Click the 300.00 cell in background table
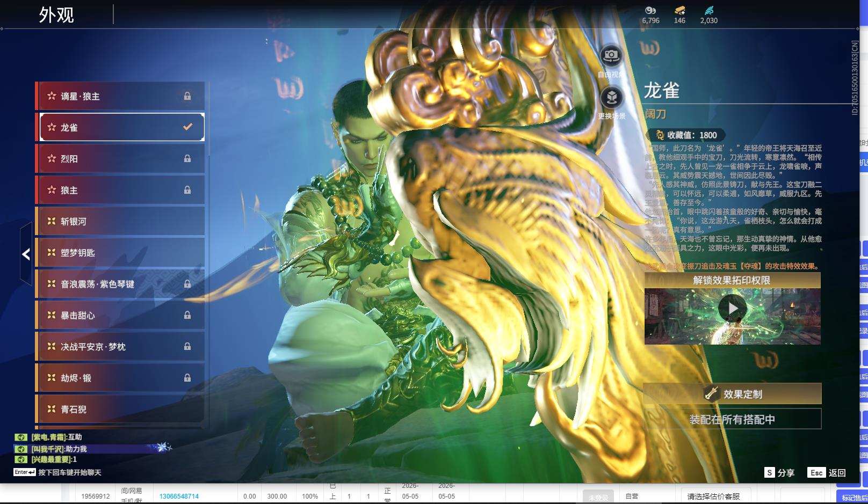868x504 pixels. pyautogui.click(x=277, y=496)
